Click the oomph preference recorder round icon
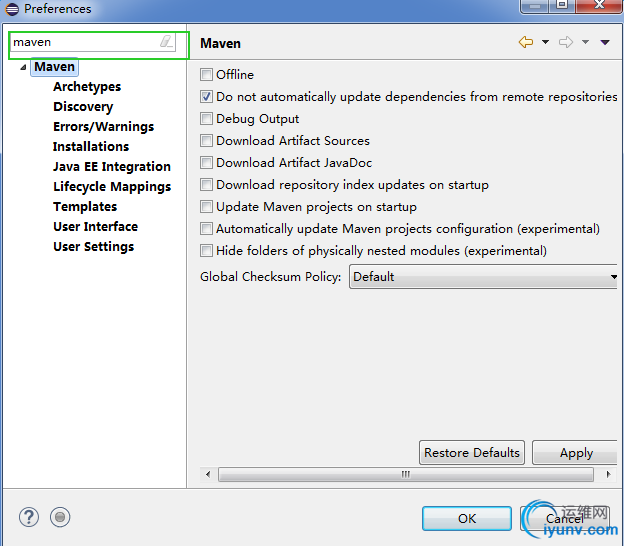The height and width of the screenshot is (546, 624). 60,517
